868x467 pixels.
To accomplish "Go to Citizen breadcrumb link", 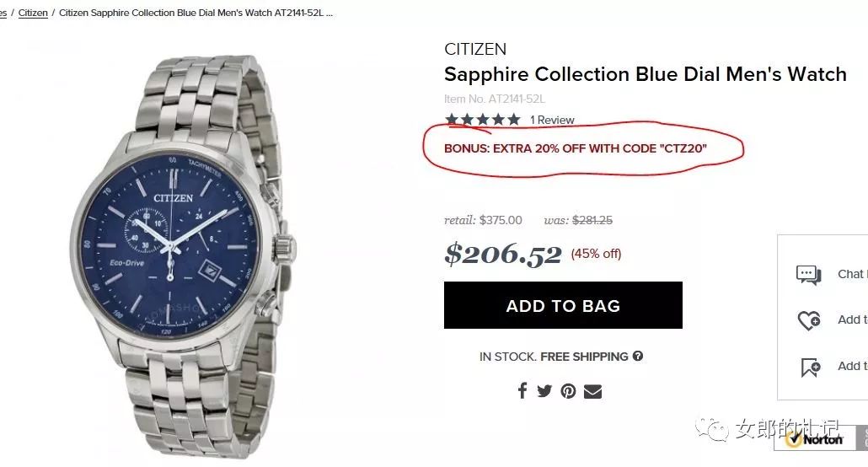I will (33, 13).
